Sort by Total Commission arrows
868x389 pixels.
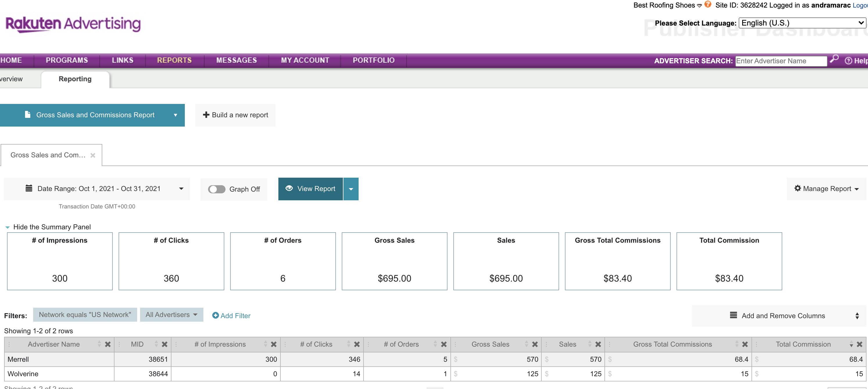coord(851,344)
